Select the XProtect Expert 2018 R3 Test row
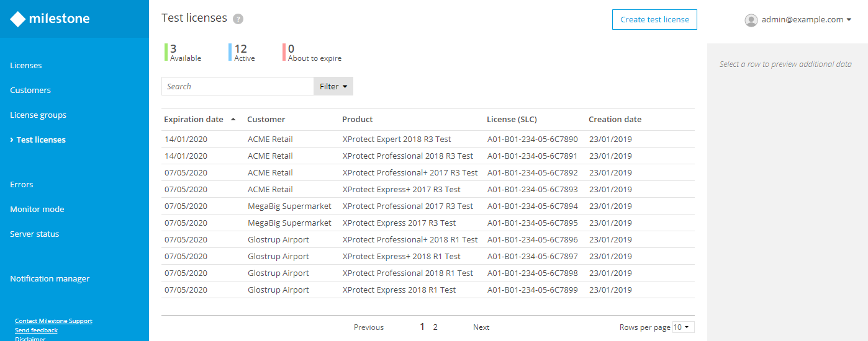 click(x=396, y=139)
